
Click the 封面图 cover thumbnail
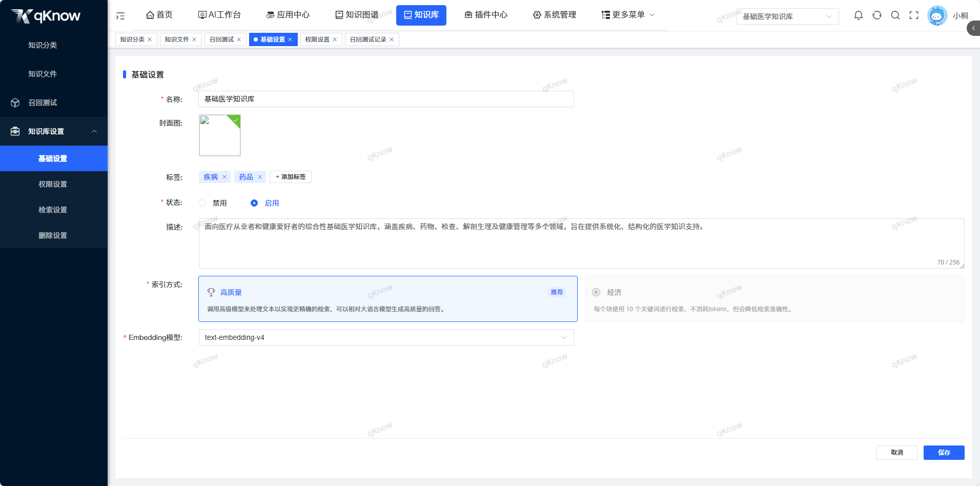pos(220,135)
